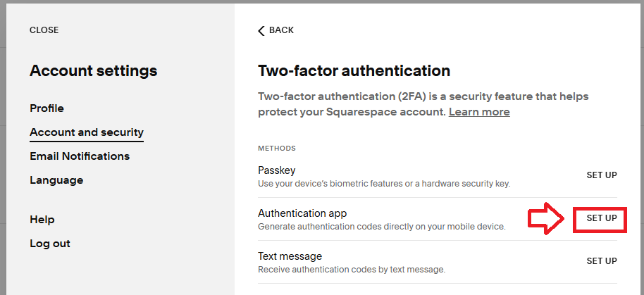
Task: Switch to the Language settings
Action: [56, 180]
